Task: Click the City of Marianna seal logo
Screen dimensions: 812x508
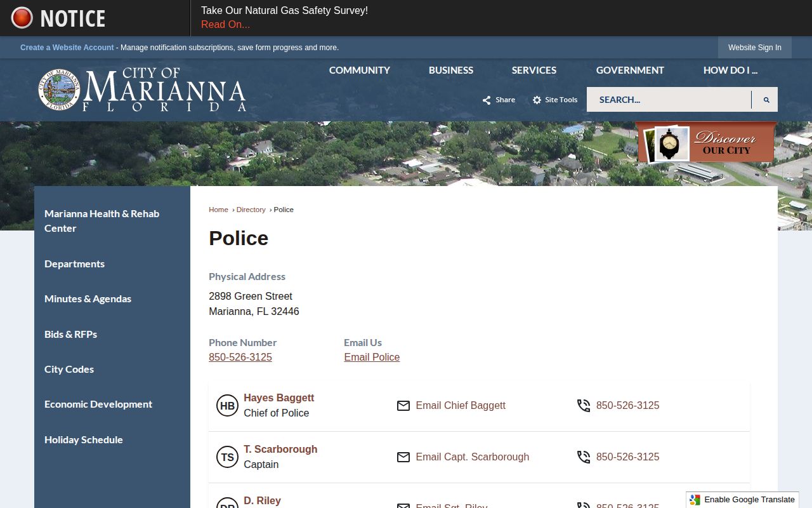Action: tap(59, 90)
